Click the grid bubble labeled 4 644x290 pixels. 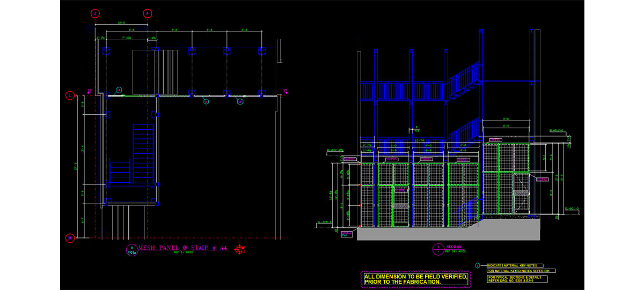[x=147, y=13]
